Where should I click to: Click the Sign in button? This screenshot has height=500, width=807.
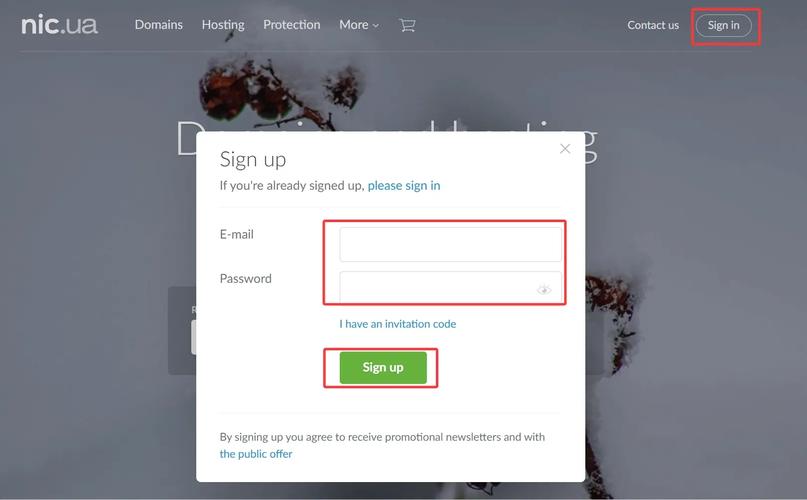[x=723, y=25]
